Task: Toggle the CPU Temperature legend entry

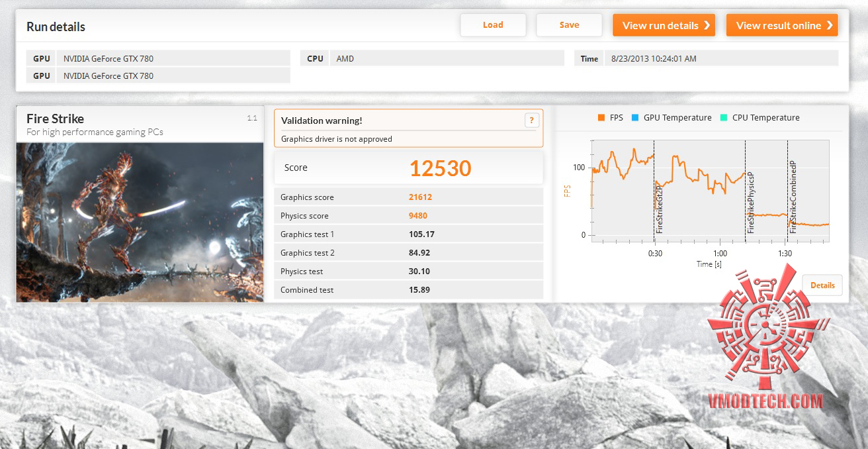Action: 759,118
